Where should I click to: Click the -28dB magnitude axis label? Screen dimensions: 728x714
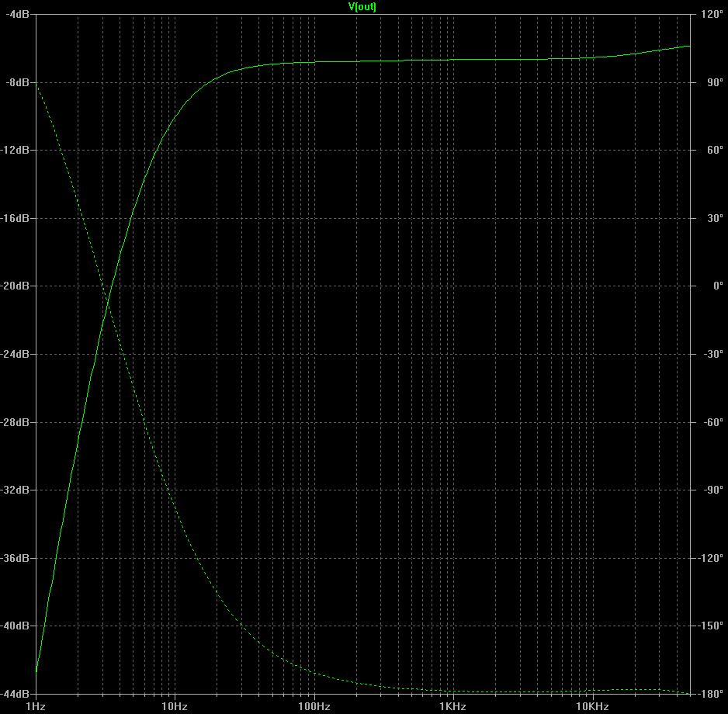[15, 422]
